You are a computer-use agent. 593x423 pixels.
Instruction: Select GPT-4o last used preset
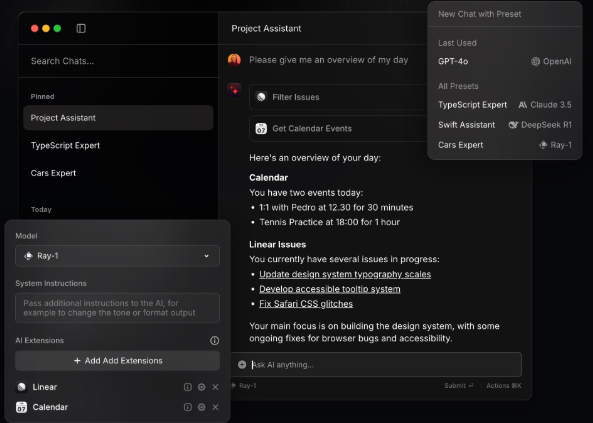point(505,61)
